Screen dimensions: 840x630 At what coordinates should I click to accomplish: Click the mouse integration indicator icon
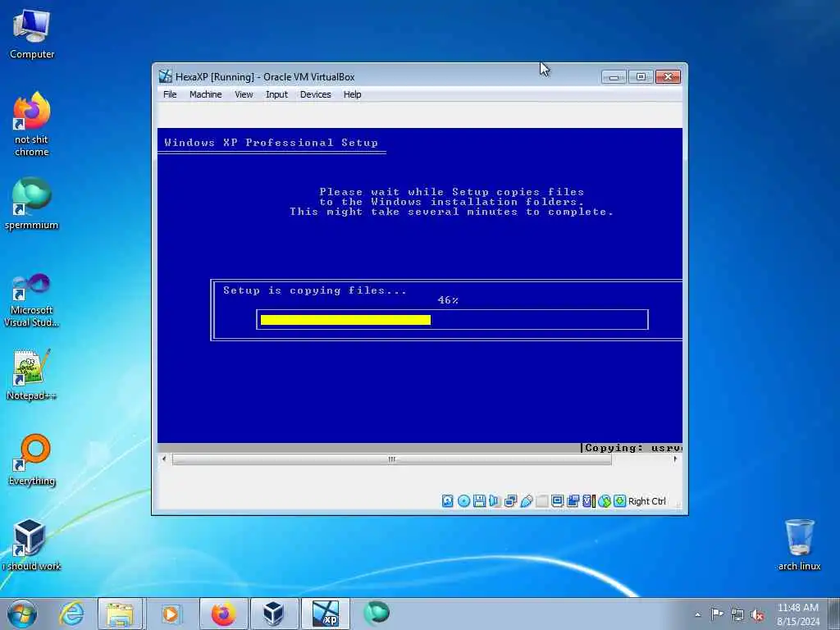tap(605, 501)
